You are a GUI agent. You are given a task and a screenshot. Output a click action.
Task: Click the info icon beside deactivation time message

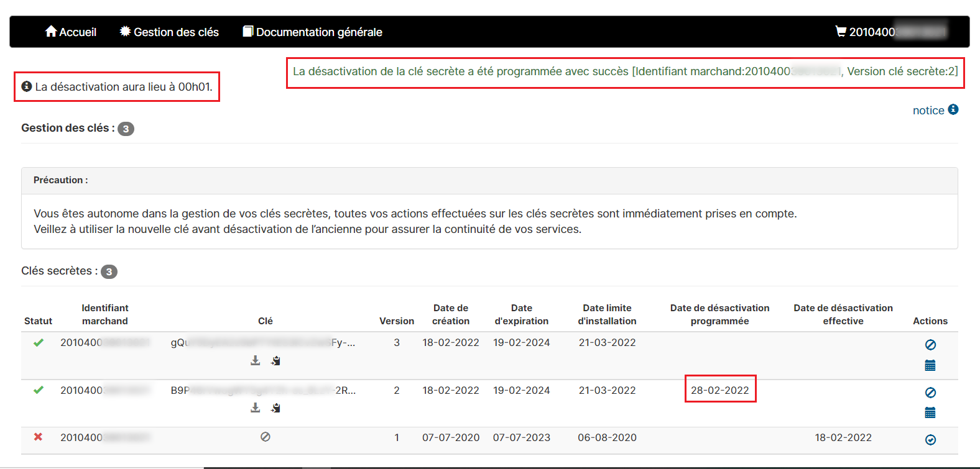[27, 86]
